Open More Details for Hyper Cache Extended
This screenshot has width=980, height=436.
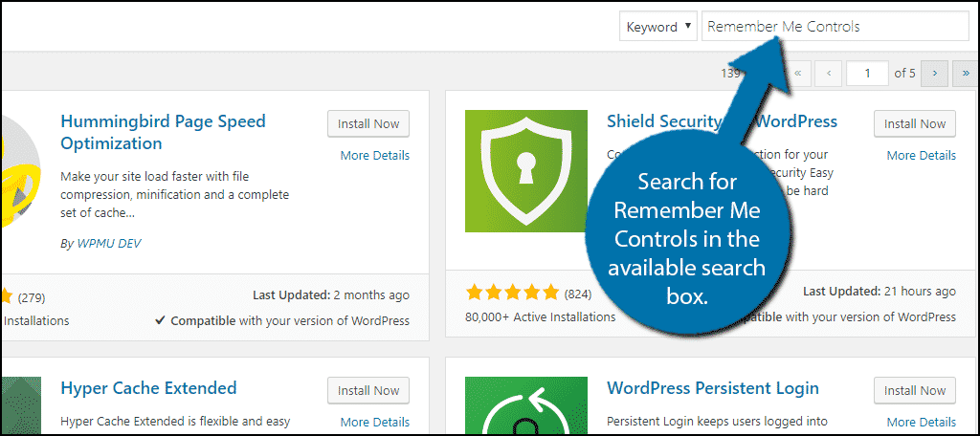point(375,422)
